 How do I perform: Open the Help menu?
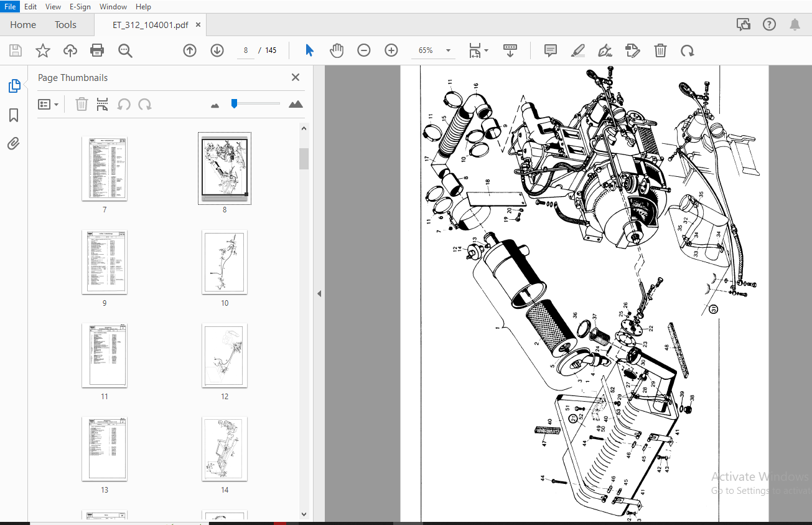(143, 7)
